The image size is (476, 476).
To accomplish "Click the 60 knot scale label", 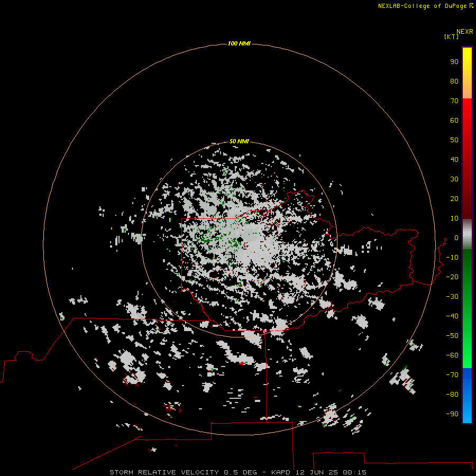I will [x=454, y=121].
